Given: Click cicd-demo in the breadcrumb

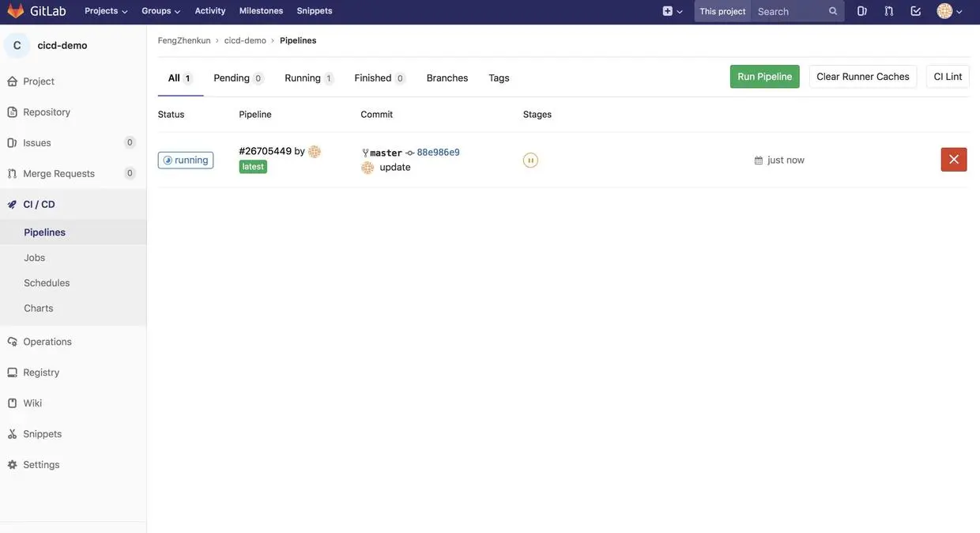Looking at the screenshot, I should [x=245, y=40].
